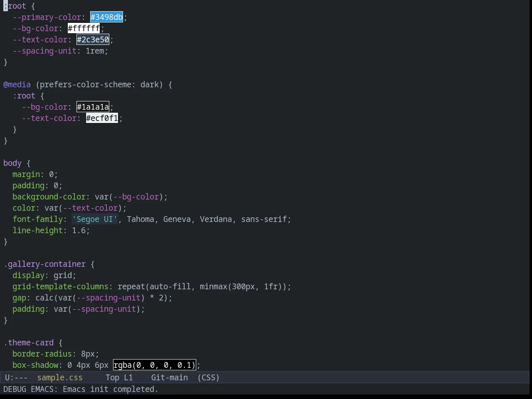Click the background-color property name
The height and width of the screenshot is (399, 532).
49,197
